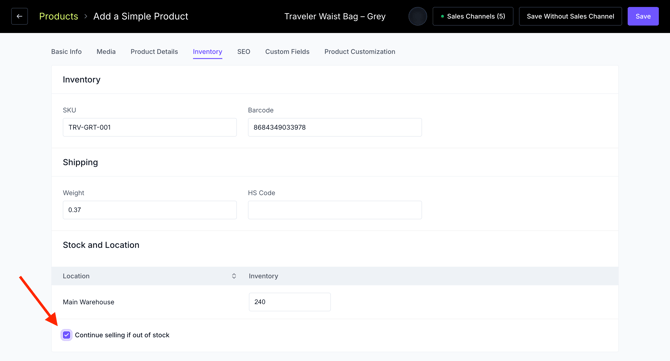Click the Main Warehouse inventory quantity field
The image size is (670, 361).
tap(289, 302)
